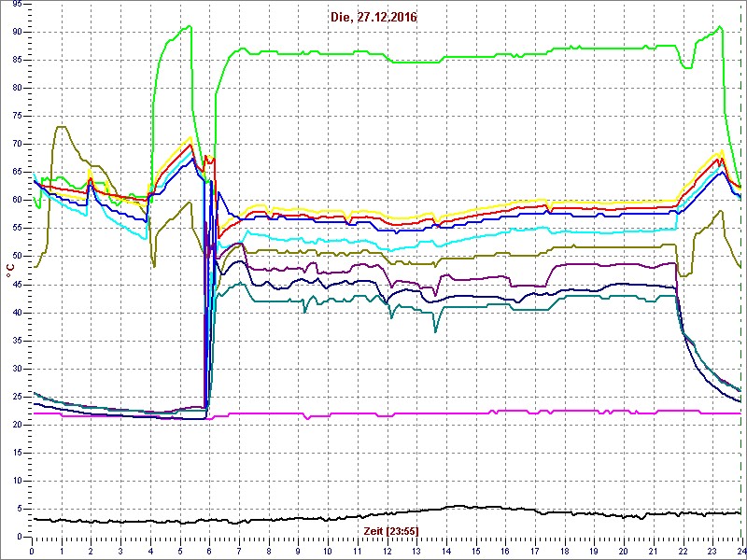Select the 60 temperature axis label

[x=17, y=201]
